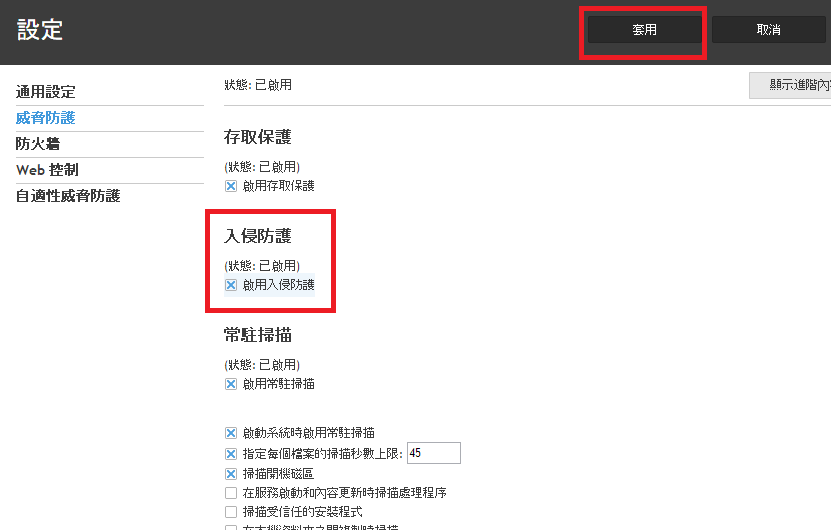The width and height of the screenshot is (831, 530).
Task: Click the 套用 (Apply) button
Action: (x=644, y=30)
